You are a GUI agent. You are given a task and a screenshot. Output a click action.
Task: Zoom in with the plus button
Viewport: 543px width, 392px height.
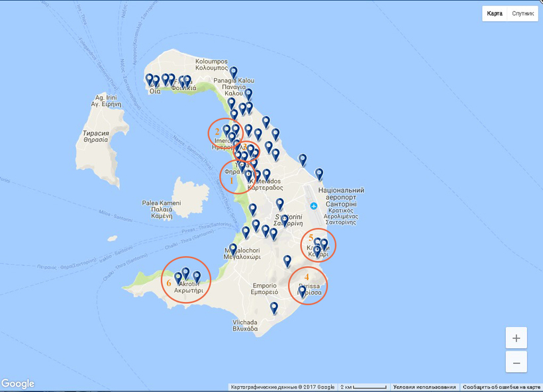click(516, 338)
